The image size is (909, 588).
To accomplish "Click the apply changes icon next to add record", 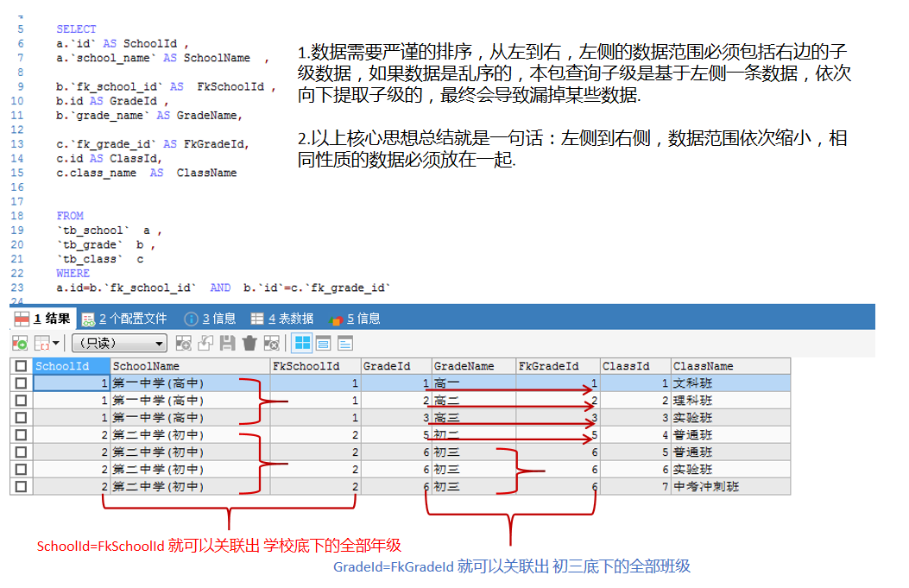I will coord(205,343).
